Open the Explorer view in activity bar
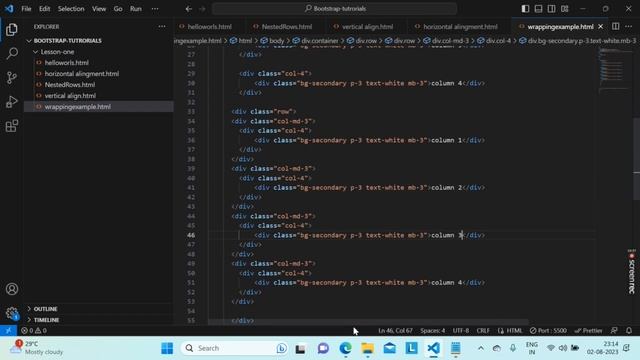The height and width of the screenshot is (360, 640). click(12, 29)
